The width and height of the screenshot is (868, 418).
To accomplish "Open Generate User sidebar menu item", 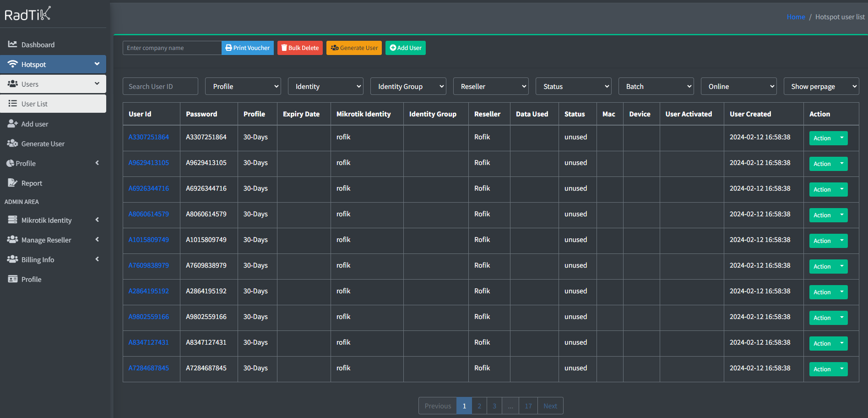I will pos(53,143).
